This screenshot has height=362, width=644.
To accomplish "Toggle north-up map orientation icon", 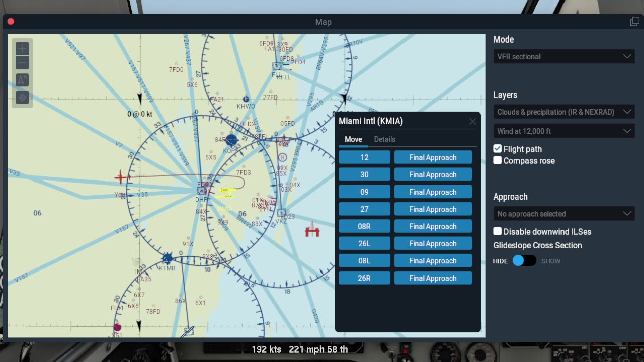I will pyautogui.click(x=22, y=80).
